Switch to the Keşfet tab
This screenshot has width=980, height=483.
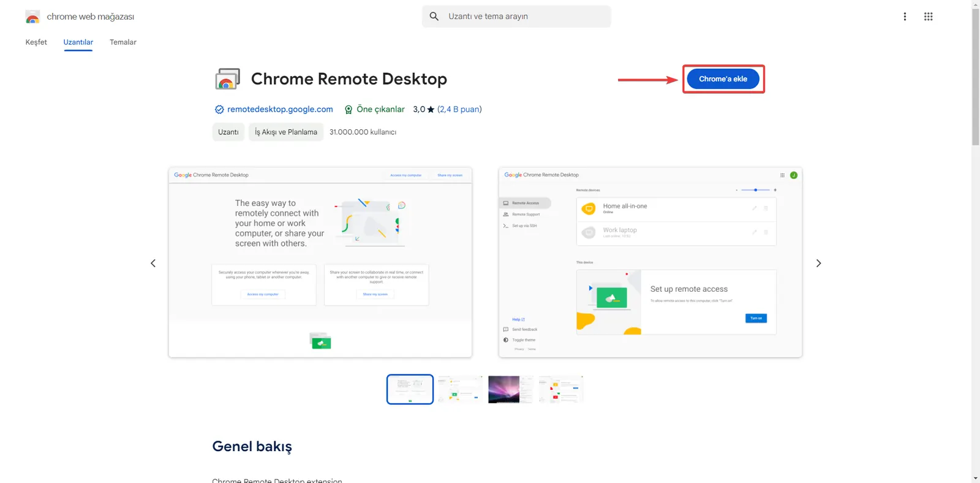coord(36,42)
